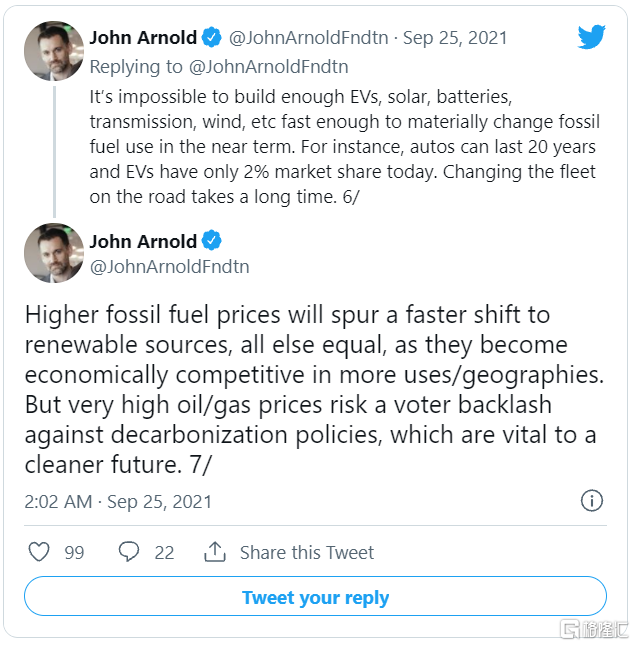
Task: Click the 22 replies count
Action: click(x=164, y=552)
